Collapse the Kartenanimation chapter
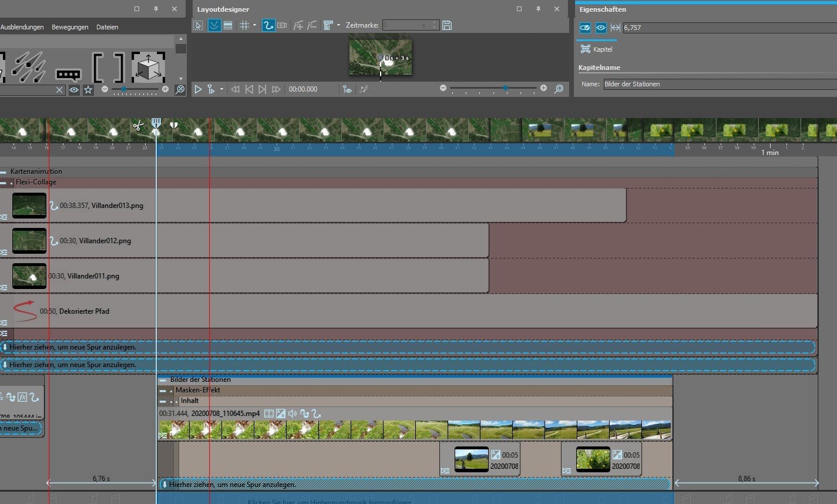The image size is (837, 504). tap(4, 172)
